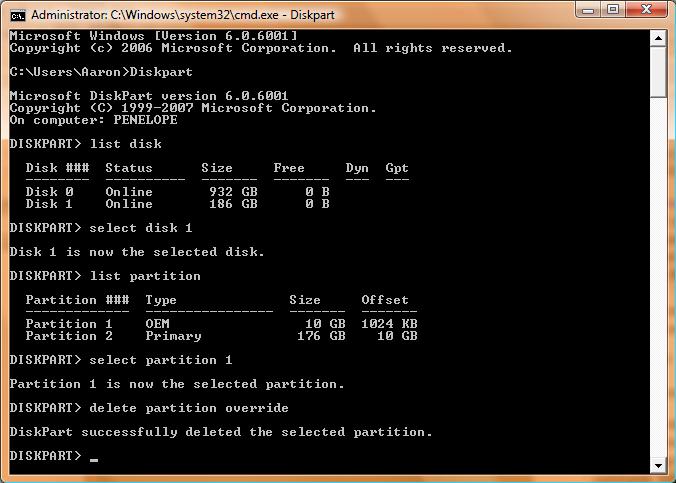This screenshot has width=676, height=483.
Task: Click the 'Partition 1' row label
Action: pyautogui.click(x=69, y=324)
